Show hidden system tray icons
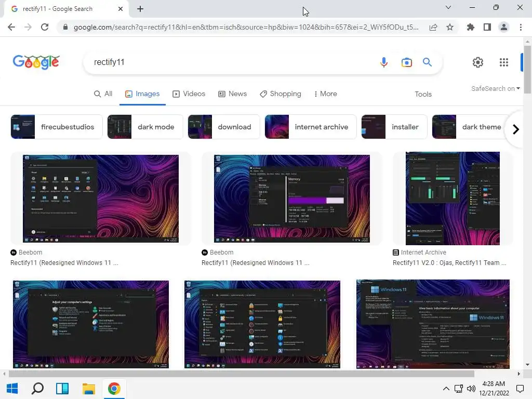 [x=446, y=389]
